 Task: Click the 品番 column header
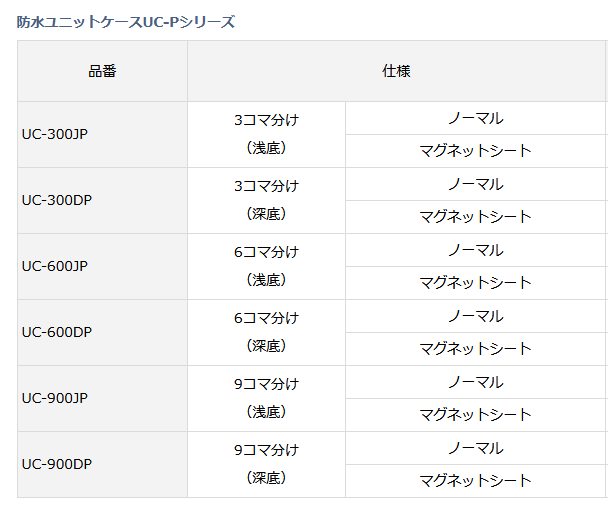(102, 71)
